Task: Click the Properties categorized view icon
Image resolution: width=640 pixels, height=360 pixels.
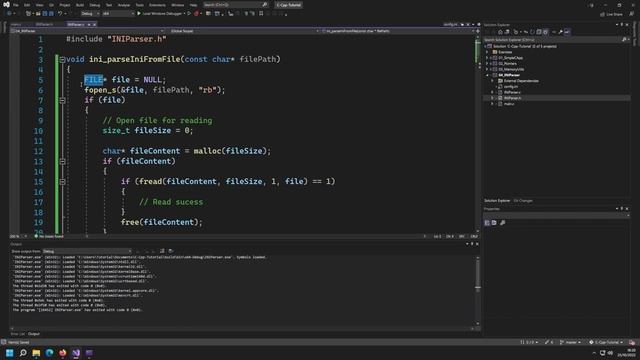Action: tap(487, 223)
